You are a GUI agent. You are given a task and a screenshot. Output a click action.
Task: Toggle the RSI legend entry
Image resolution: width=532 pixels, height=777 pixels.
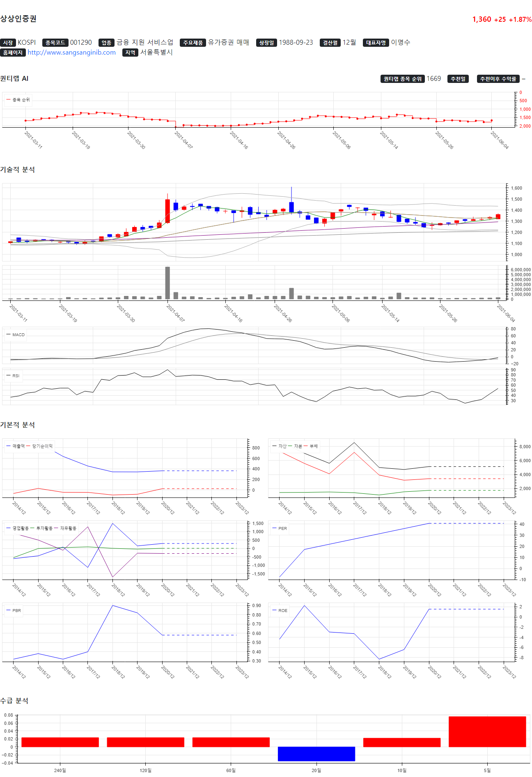pyautogui.click(x=13, y=376)
